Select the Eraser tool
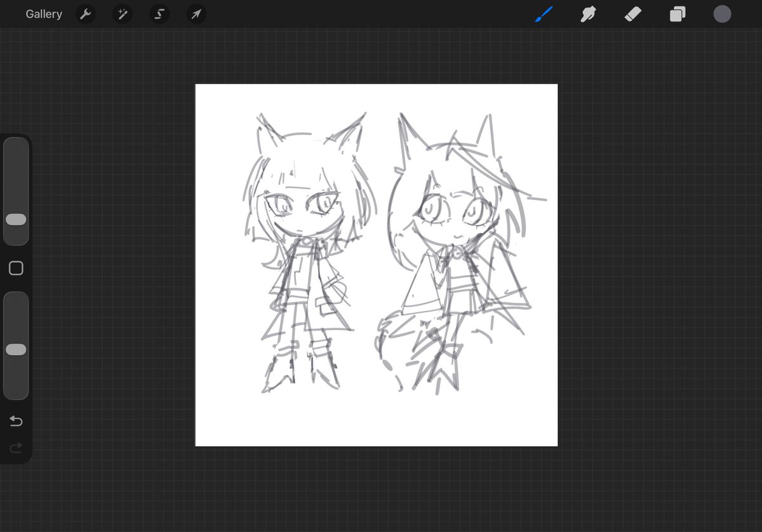Image resolution: width=762 pixels, height=532 pixels. (x=633, y=14)
